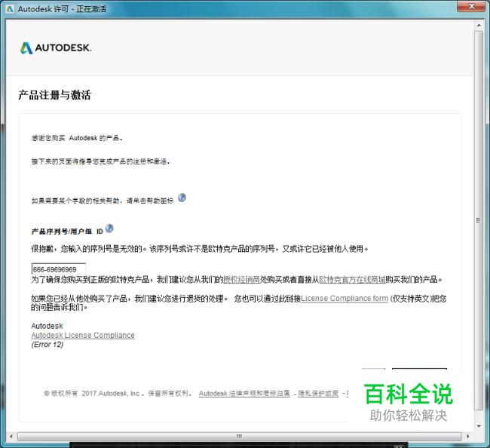Click the vertical scrollbar down arrow
This screenshot has width=490, height=448.
(x=479, y=426)
